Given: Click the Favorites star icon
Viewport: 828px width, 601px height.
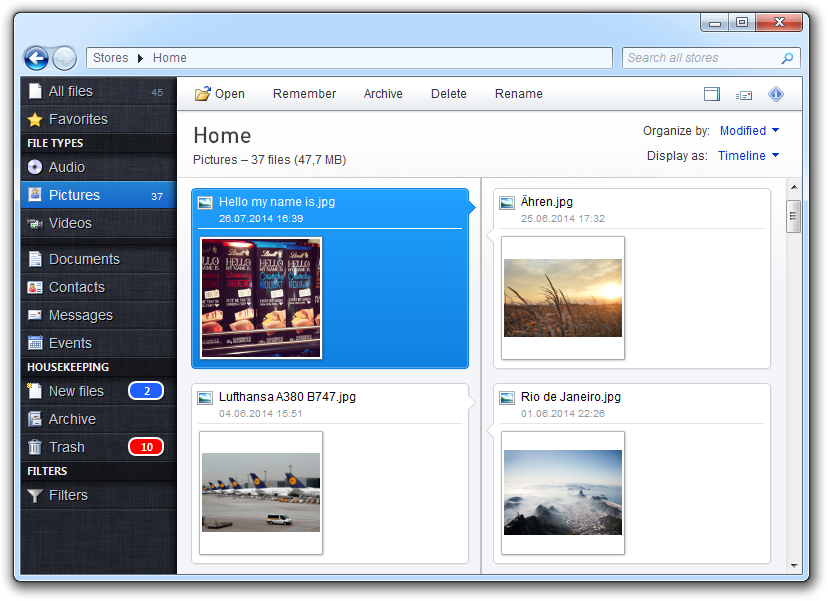Looking at the screenshot, I should [x=35, y=119].
